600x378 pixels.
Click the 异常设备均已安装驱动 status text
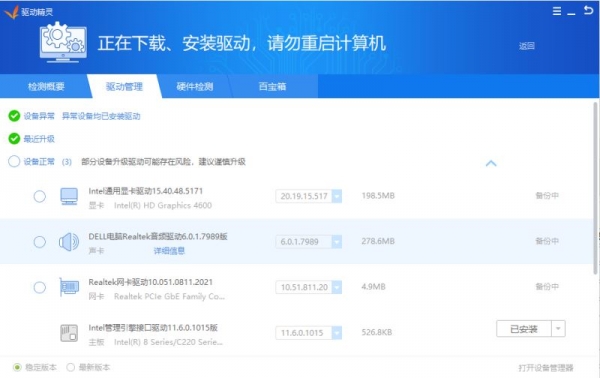click(101, 116)
